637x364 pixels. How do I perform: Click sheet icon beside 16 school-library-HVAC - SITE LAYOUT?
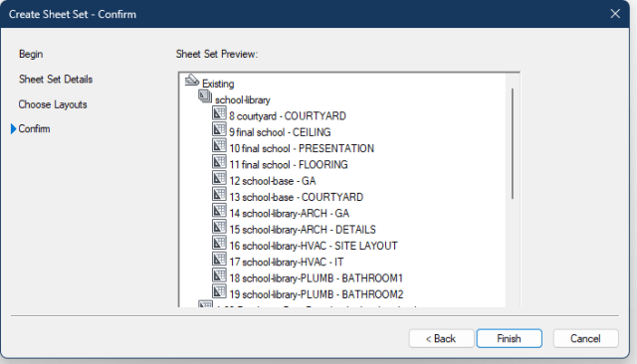click(219, 243)
